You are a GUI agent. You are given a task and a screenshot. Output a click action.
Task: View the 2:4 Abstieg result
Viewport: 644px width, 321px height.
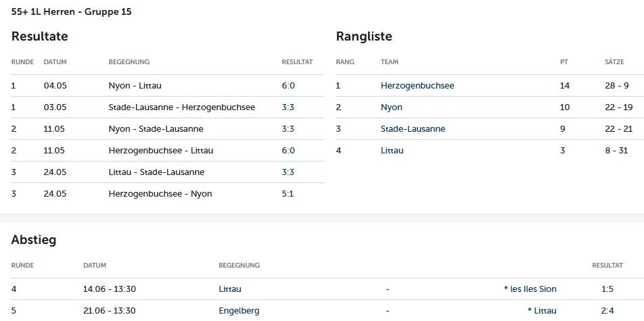click(607, 311)
